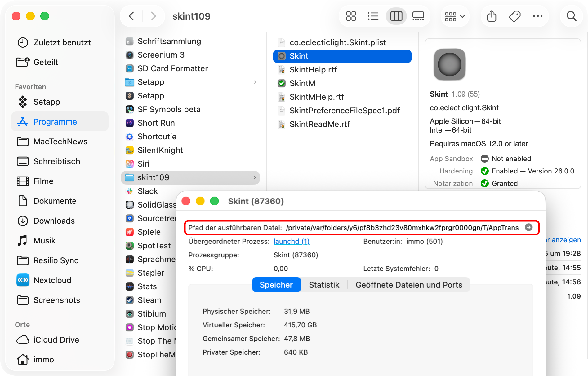
Task: Select the Speicher tab
Action: click(x=276, y=285)
